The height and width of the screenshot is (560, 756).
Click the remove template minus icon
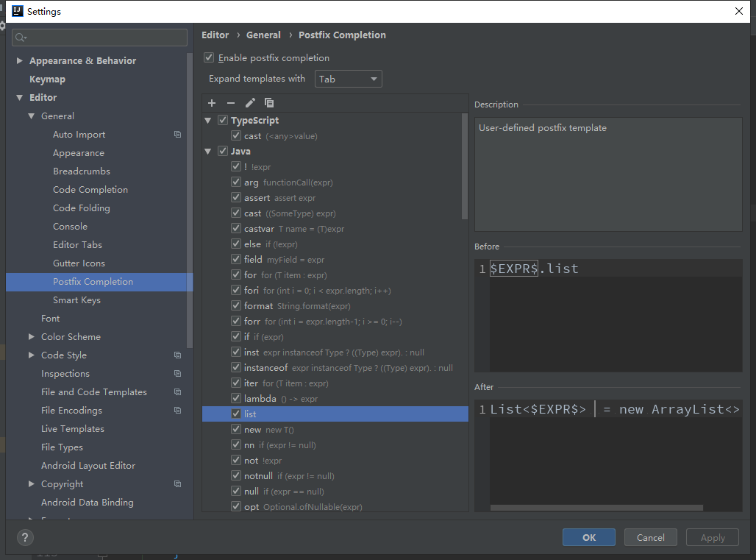[x=230, y=102]
